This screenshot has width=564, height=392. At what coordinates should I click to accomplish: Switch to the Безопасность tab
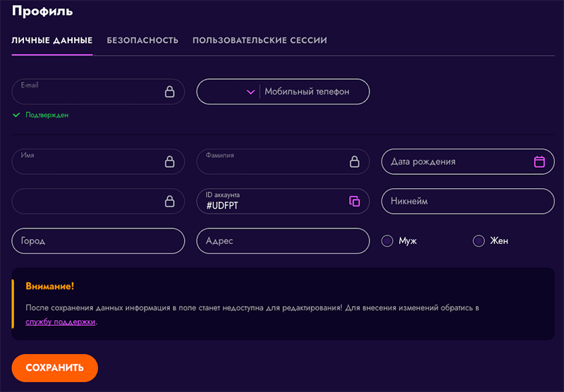tap(142, 41)
